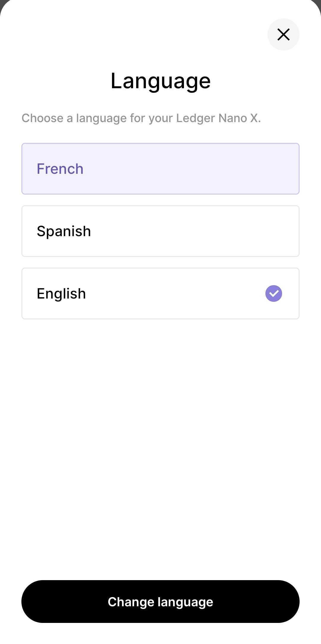321x644 pixels.
Task: Choose the Spanish list item
Action: pos(160,231)
